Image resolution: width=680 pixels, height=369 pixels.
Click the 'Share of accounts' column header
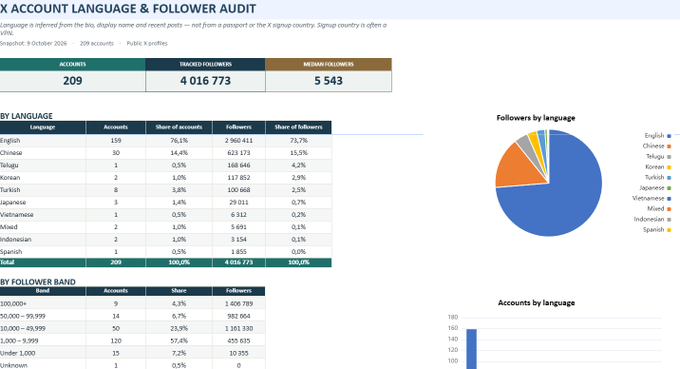point(179,127)
